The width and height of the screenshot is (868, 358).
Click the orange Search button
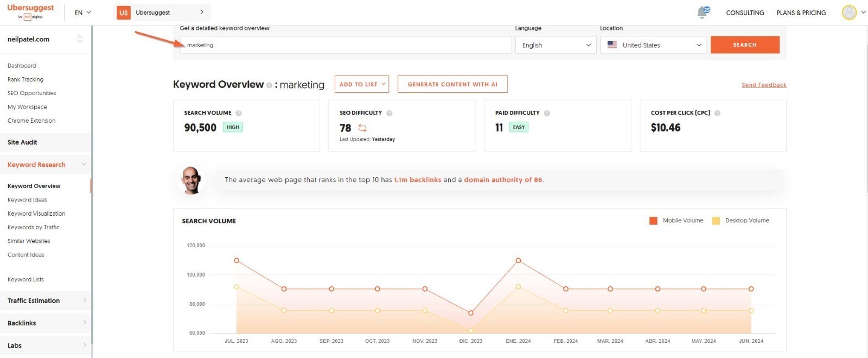(745, 45)
